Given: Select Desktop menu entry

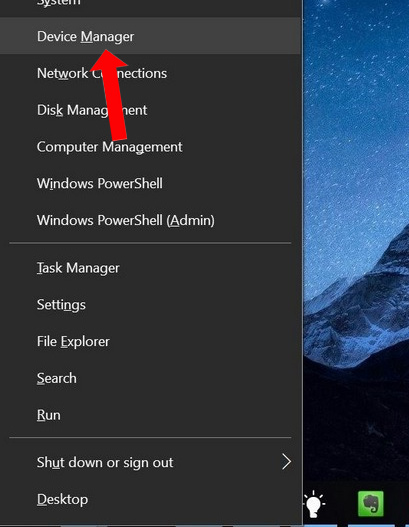Looking at the screenshot, I should tap(150, 499).
